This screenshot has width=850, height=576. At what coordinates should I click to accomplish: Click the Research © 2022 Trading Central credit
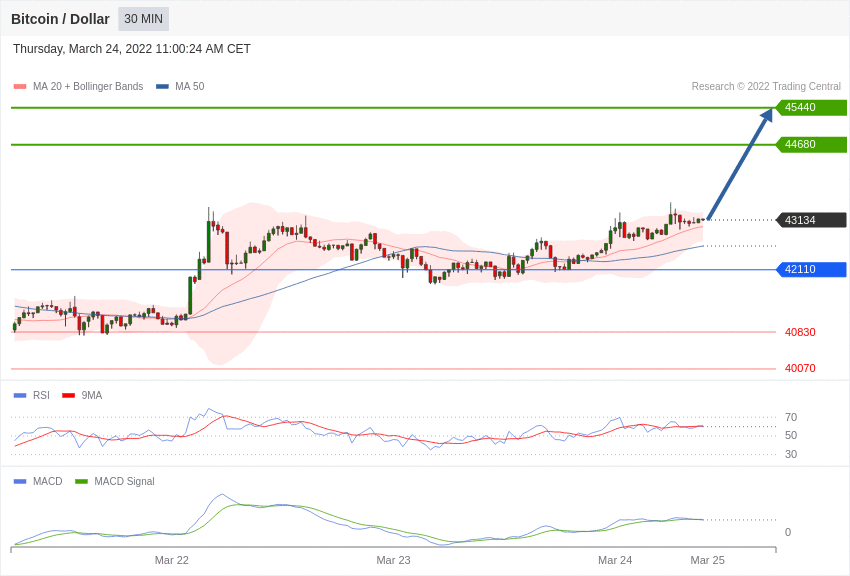click(x=766, y=87)
